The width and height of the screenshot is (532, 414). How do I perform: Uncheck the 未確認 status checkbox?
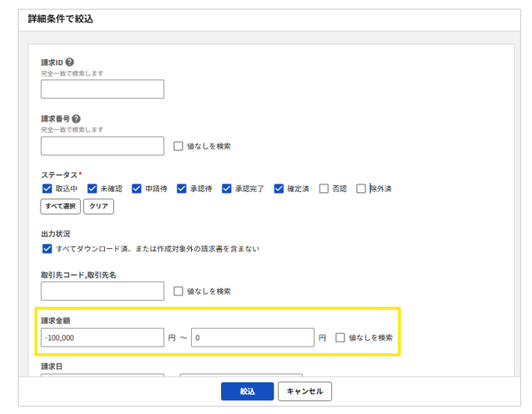92,189
